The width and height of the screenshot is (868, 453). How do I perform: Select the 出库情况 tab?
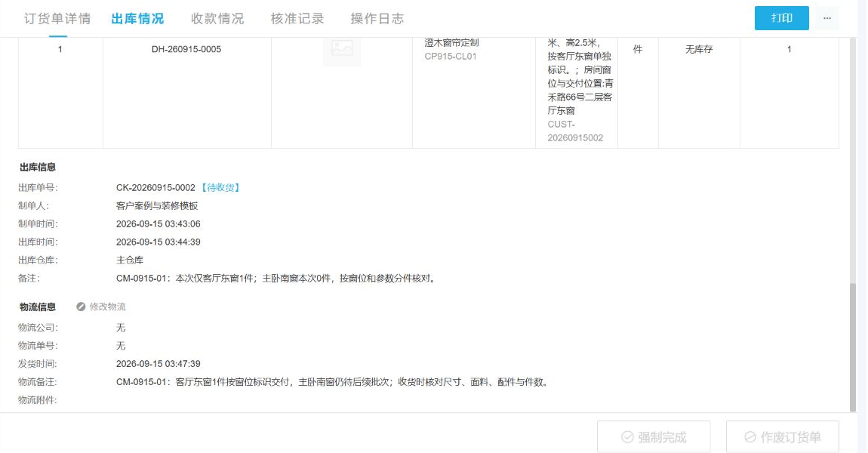click(x=137, y=19)
